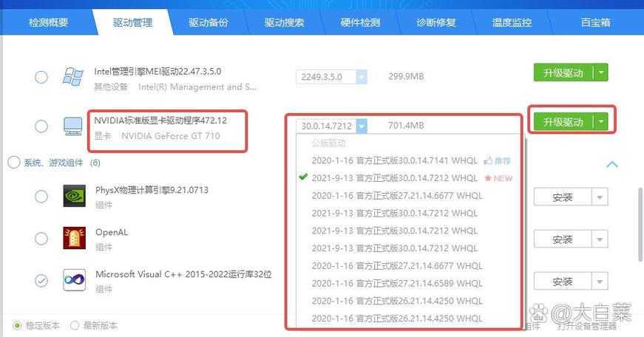The image size is (644, 337).
Task: Click 升级驱动 for NVIDIA driver
Action: [563, 122]
